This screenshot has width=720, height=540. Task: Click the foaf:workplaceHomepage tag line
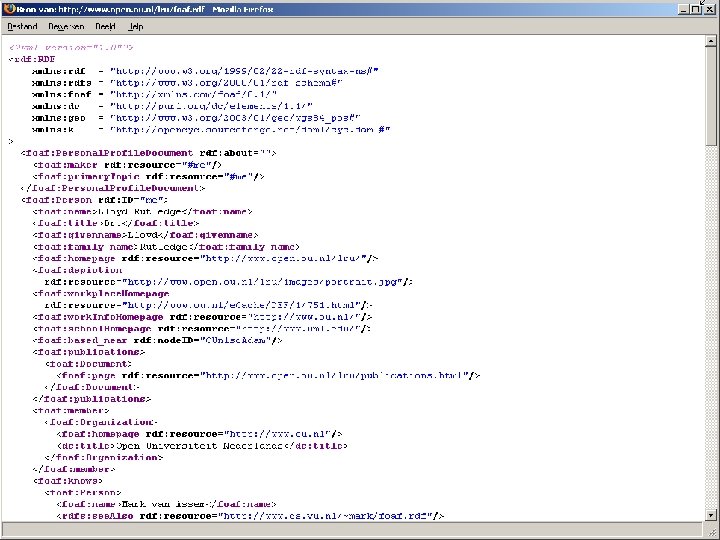pyautogui.click(x=101, y=293)
